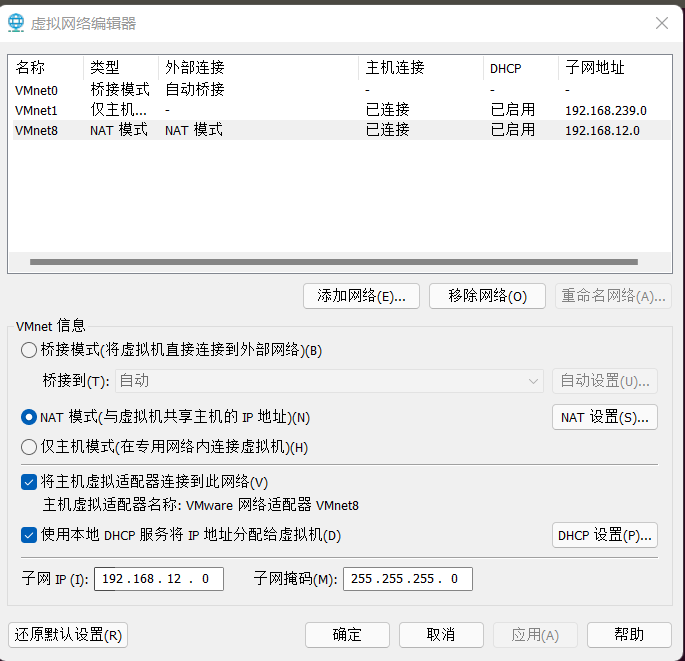Select the VMnet1 row

click(x=342, y=110)
